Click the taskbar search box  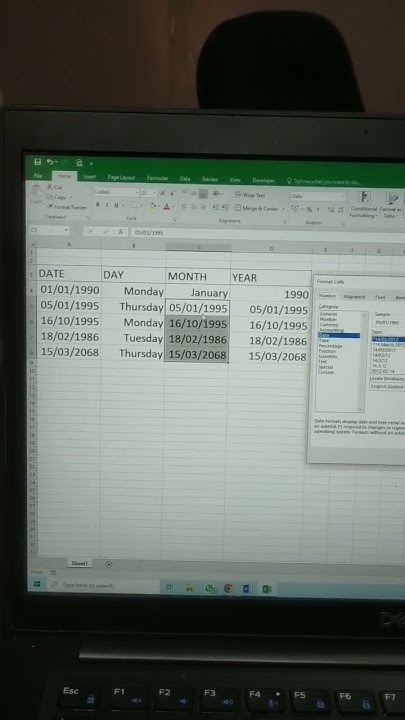[x=103, y=585]
